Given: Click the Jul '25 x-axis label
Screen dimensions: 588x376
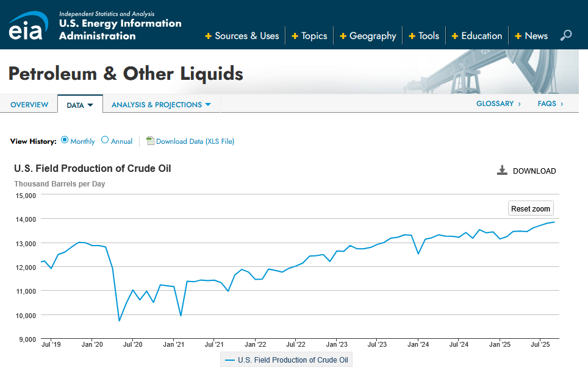Looking at the screenshot, I should [x=540, y=344].
